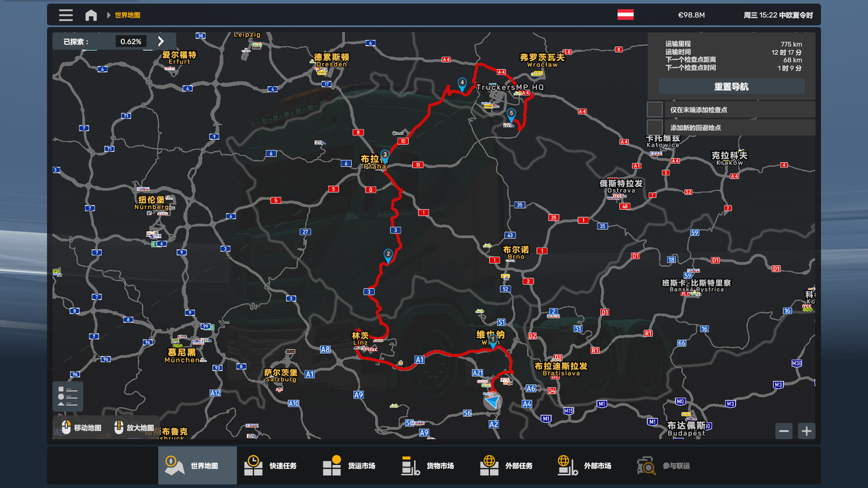Image resolution: width=868 pixels, height=488 pixels.
Task: Open the Quick Jobs tab
Action: (x=276, y=466)
